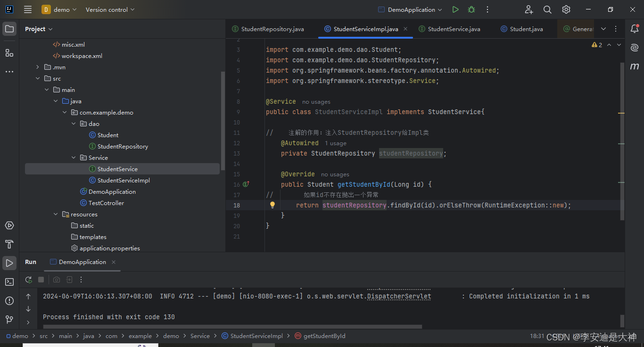Open more run actions menu
Viewport: 644px width, 347px height.
coord(487,9)
